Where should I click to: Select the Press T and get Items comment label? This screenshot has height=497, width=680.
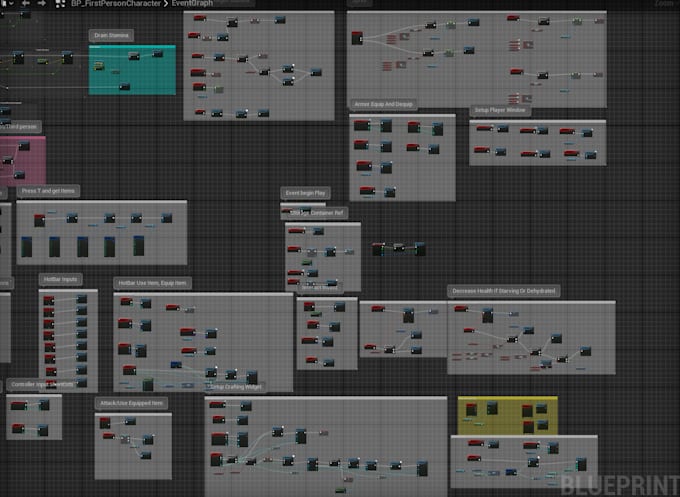(48, 191)
